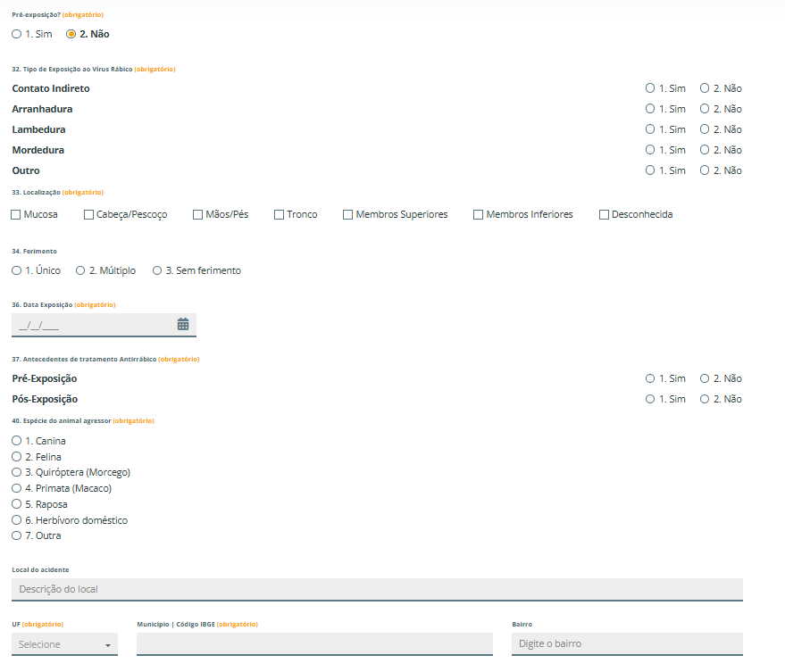Select '2. Não' for Mordedura
Viewport: 785px width, 672px height.
(x=705, y=150)
